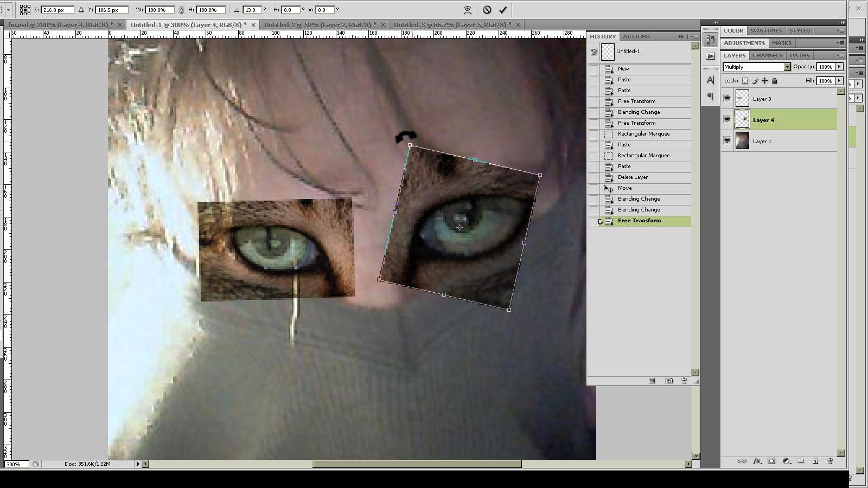The image size is (868, 488).
Task: Close the Untitled-3 document tab
Action: pyautogui.click(x=518, y=25)
